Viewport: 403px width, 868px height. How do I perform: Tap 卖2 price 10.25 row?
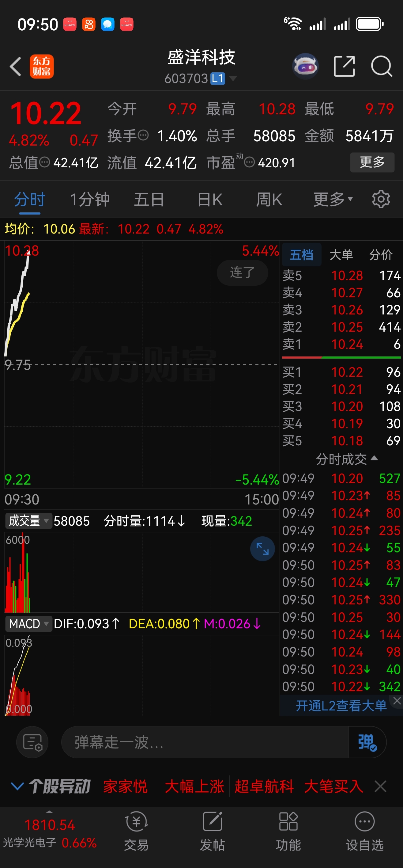click(341, 327)
